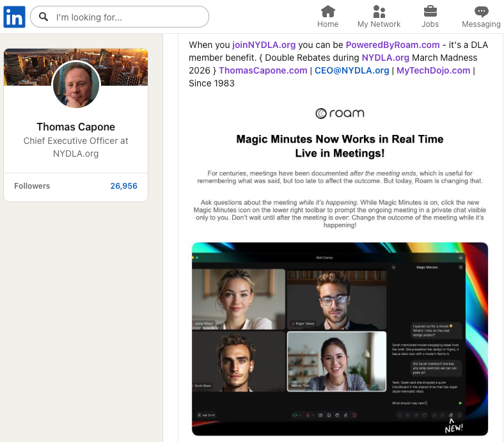
Task: Open the Jobs briefcase icon
Action: pyautogui.click(x=430, y=12)
